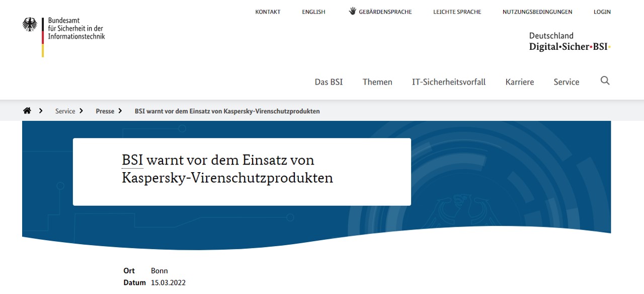Go to Presse in breadcrumb
This screenshot has width=644, height=294.
105,111
